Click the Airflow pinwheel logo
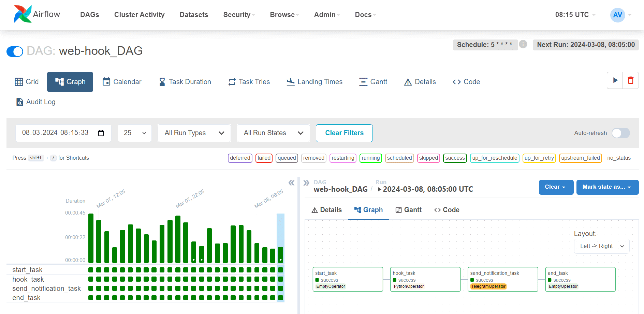644x314 pixels. coord(23,14)
